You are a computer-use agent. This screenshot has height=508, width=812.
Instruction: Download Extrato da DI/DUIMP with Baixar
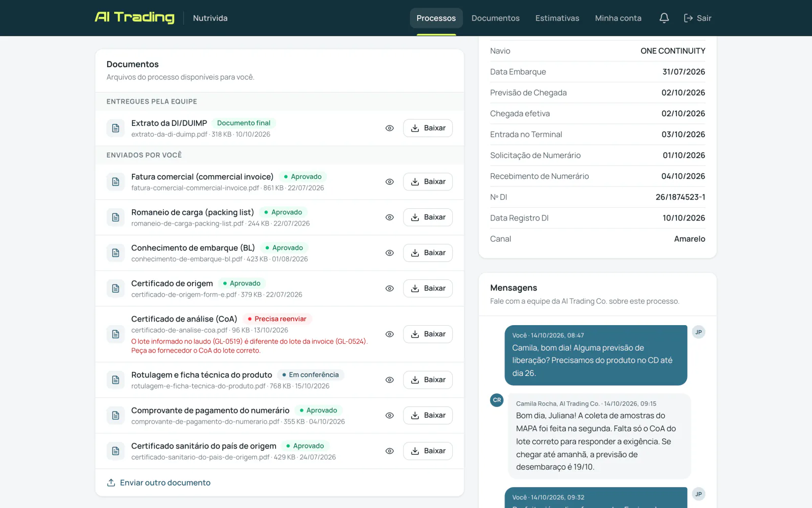[x=428, y=128]
